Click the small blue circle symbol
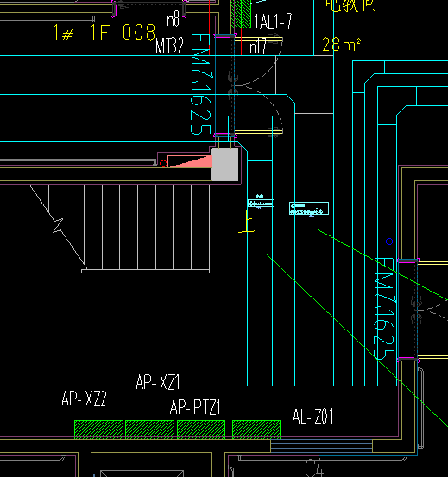This screenshot has height=477, width=448. pyautogui.click(x=389, y=242)
